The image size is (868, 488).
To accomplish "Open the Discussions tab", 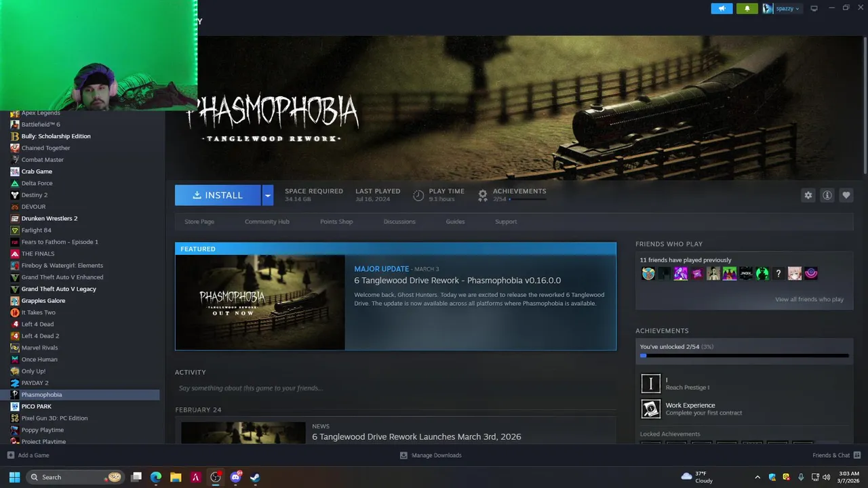I will (x=399, y=222).
